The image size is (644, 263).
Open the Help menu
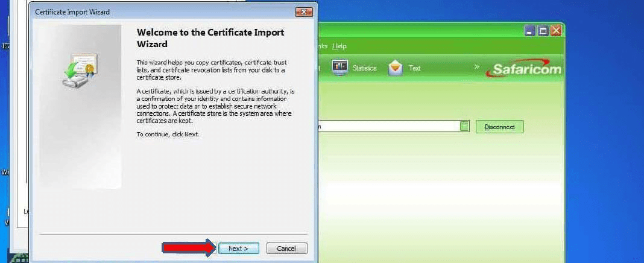click(x=339, y=46)
